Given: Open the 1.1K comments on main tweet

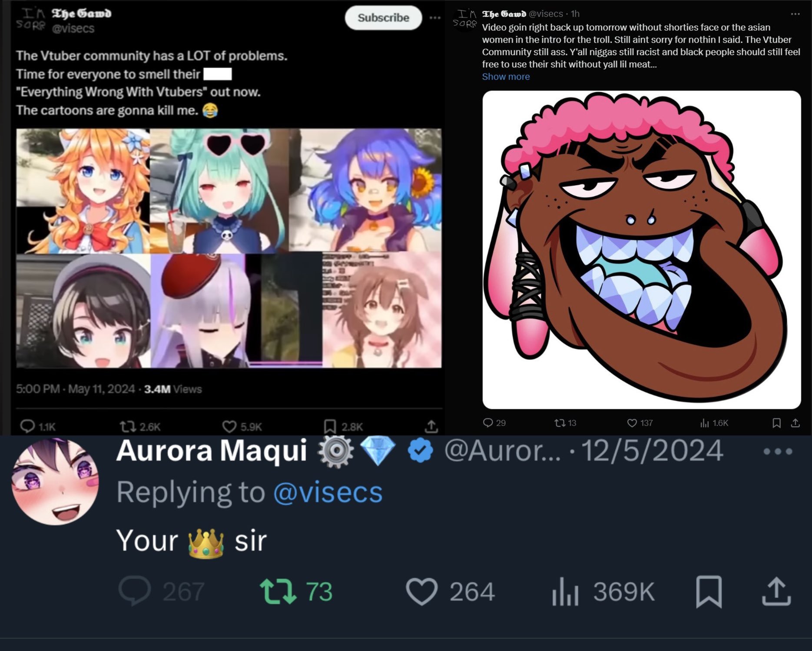Looking at the screenshot, I should [x=38, y=426].
